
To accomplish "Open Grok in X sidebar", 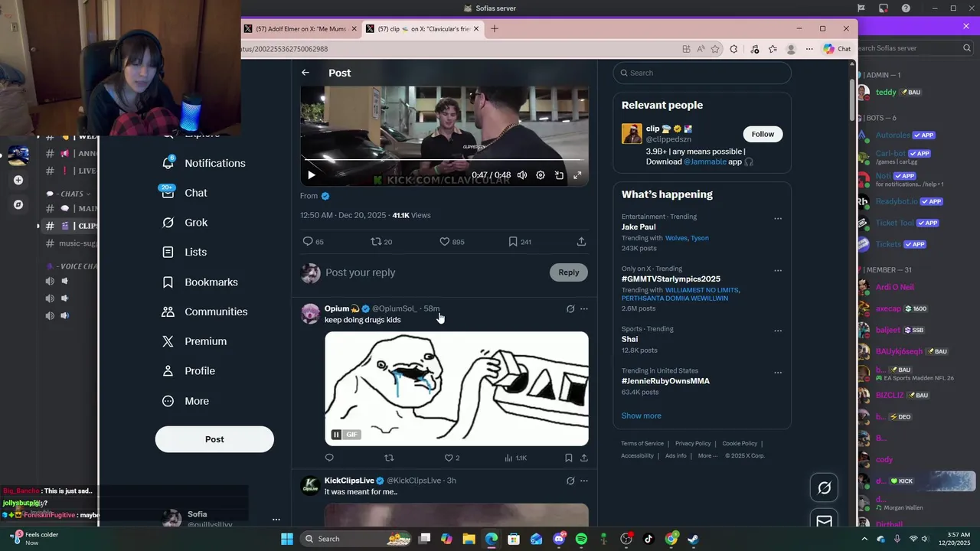I will coord(185,223).
